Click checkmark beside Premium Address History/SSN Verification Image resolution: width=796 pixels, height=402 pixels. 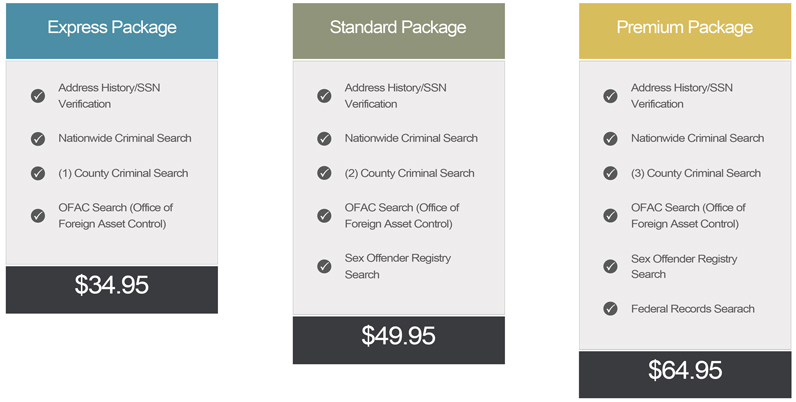click(610, 96)
